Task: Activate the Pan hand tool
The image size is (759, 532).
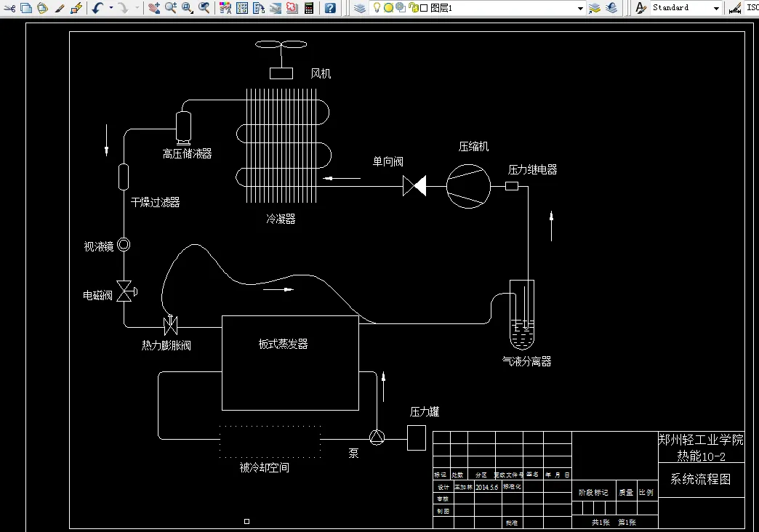Action: [154, 8]
